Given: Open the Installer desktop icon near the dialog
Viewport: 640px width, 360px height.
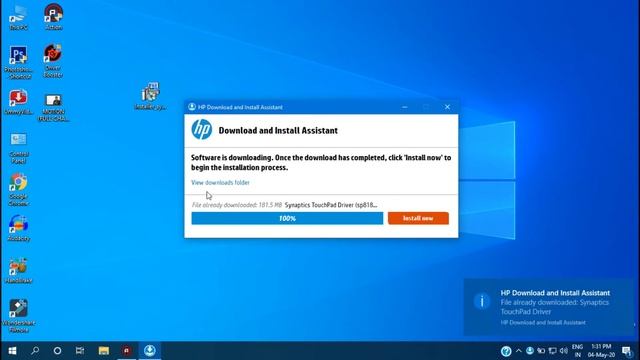Looking at the screenshot, I should [150, 96].
